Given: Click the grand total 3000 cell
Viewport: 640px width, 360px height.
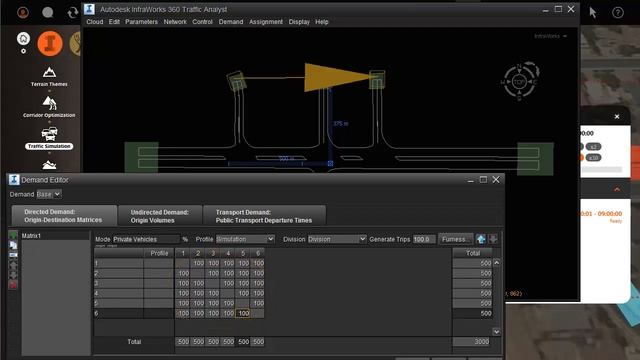Looking at the screenshot, I should pyautogui.click(x=473, y=342).
